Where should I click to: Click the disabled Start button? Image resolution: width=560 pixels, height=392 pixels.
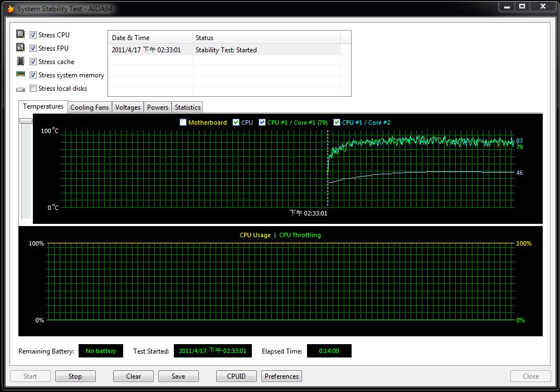[x=30, y=376]
